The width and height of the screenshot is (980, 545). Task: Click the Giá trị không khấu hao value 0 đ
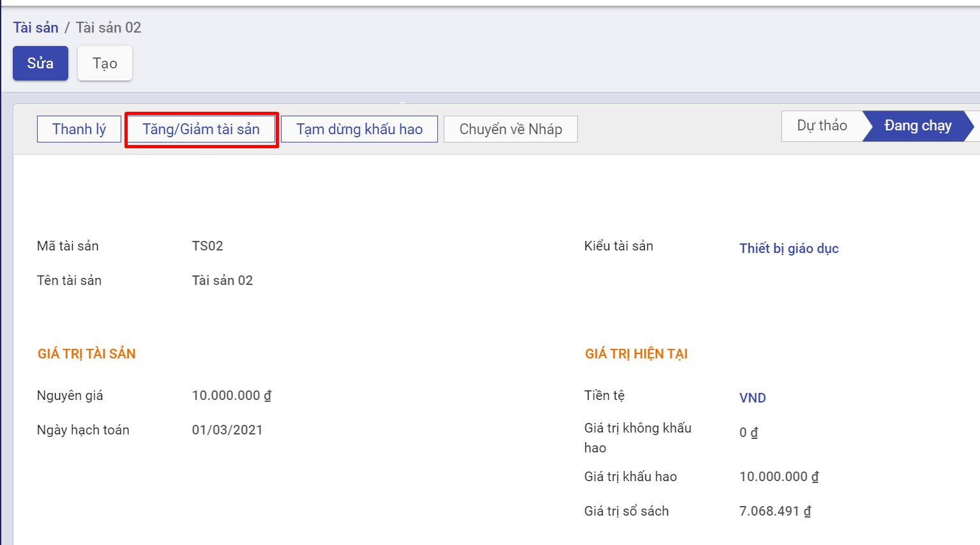(748, 433)
